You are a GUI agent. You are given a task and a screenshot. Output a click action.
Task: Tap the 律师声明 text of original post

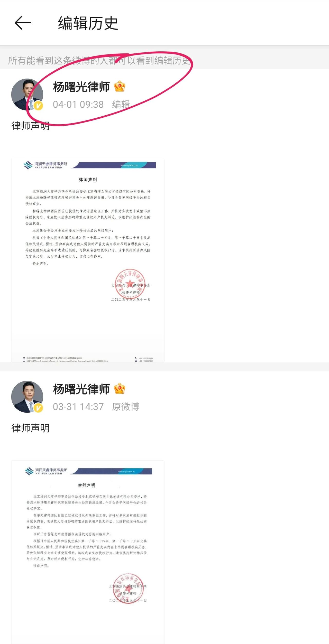(30, 428)
